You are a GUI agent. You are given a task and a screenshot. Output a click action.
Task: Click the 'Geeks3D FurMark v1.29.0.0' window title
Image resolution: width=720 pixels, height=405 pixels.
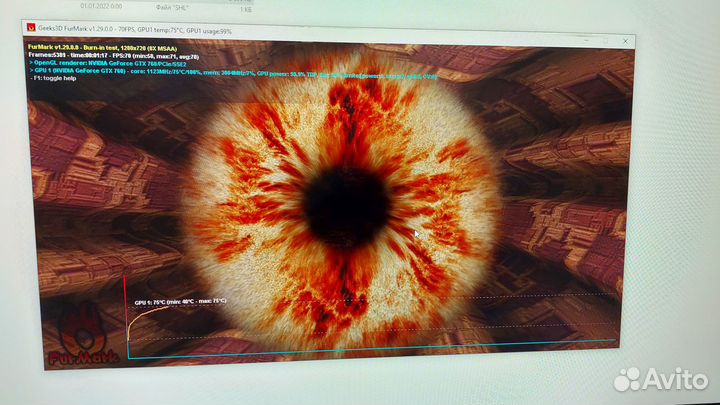[x=135, y=30]
